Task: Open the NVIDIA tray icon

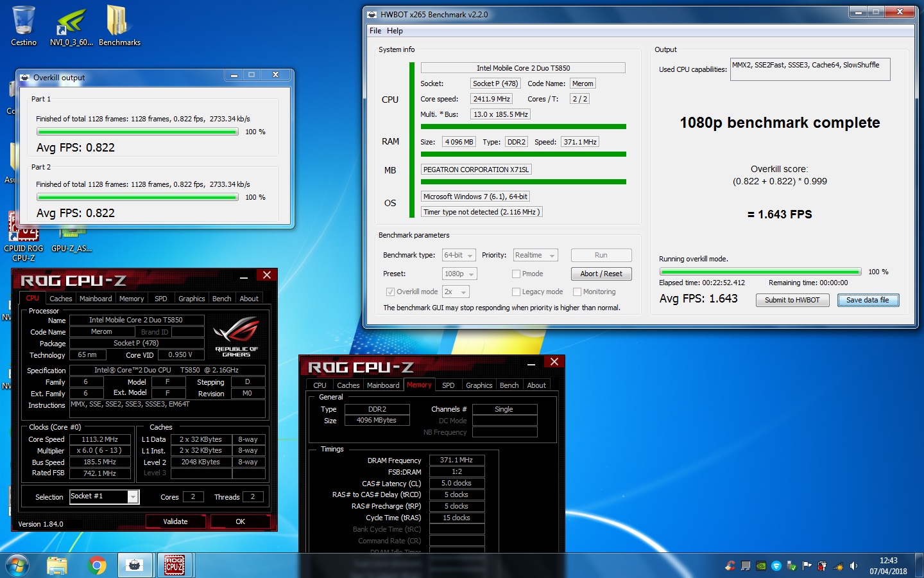Action: [761, 566]
